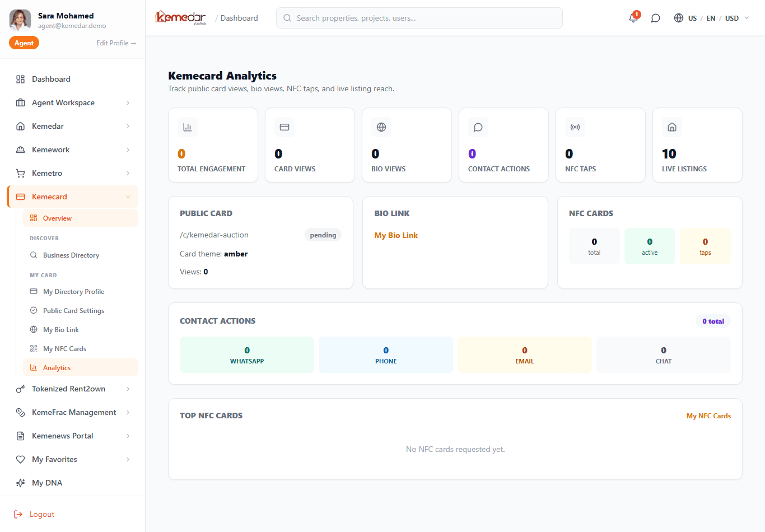Expand the Kemetro submenu chevron
Screen dimensions: 765x532
point(128,173)
